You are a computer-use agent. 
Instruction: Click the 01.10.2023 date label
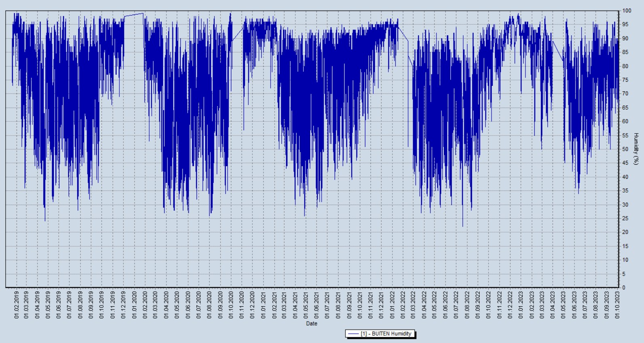click(617, 305)
